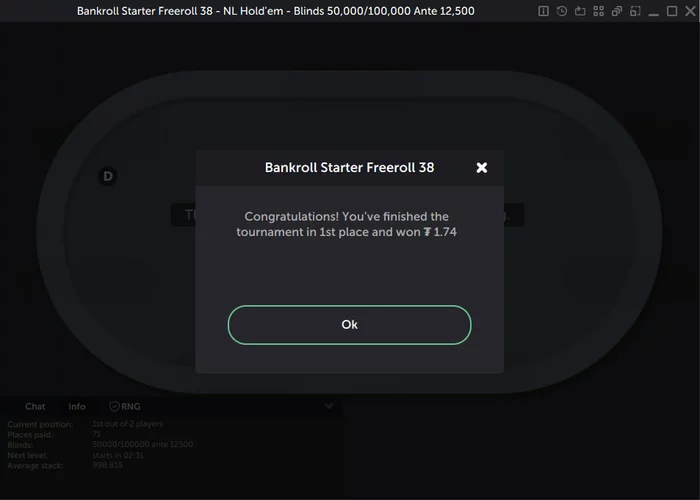Close the poker table window
Viewport: 700px width, 500px height.
click(690, 11)
